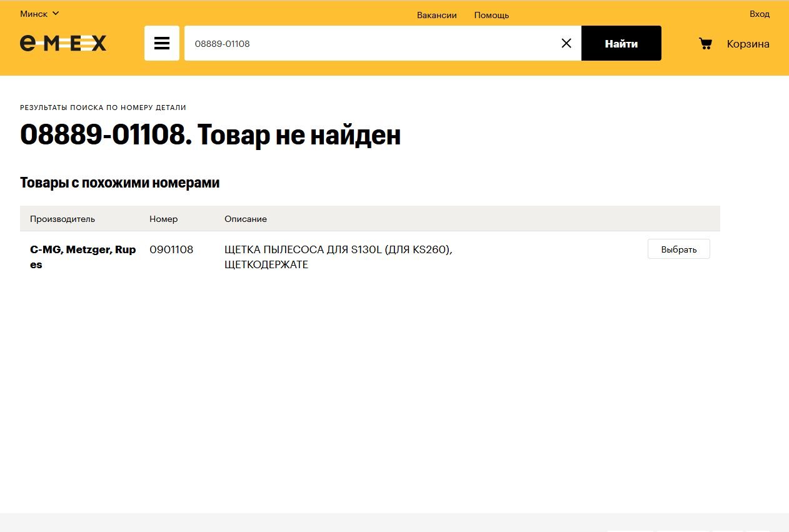Click the Номер column header

(164, 219)
